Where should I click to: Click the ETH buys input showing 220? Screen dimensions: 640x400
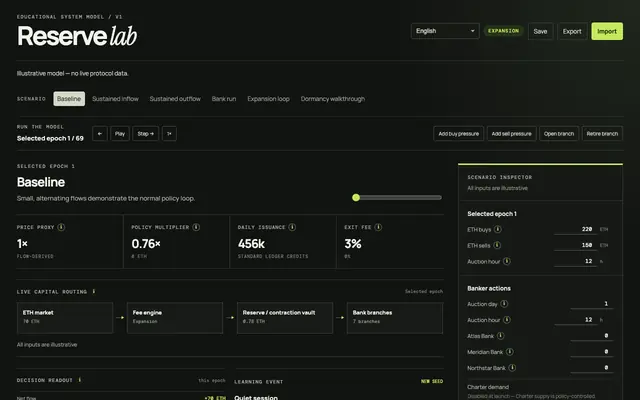pos(575,229)
